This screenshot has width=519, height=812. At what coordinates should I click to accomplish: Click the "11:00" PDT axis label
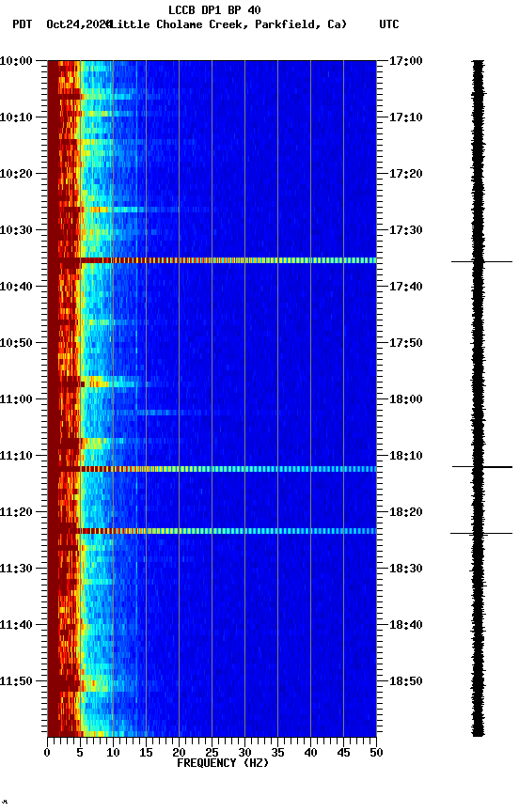(16, 399)
